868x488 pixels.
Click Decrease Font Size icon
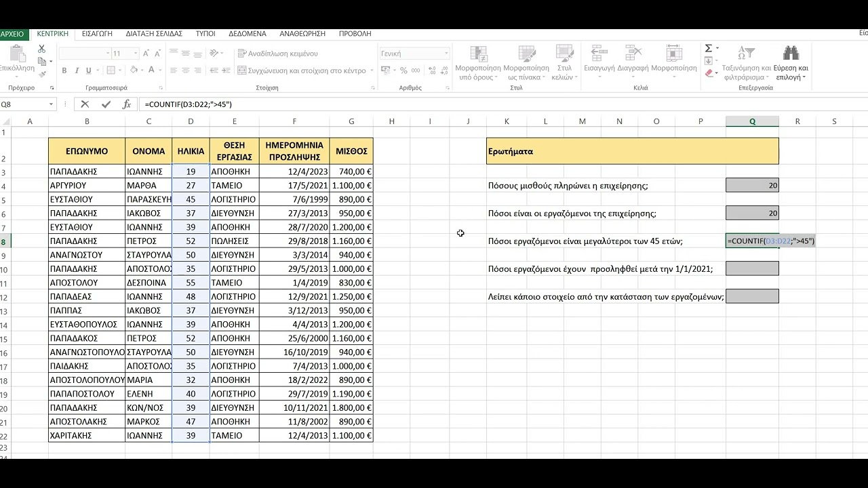pos(157,54)
